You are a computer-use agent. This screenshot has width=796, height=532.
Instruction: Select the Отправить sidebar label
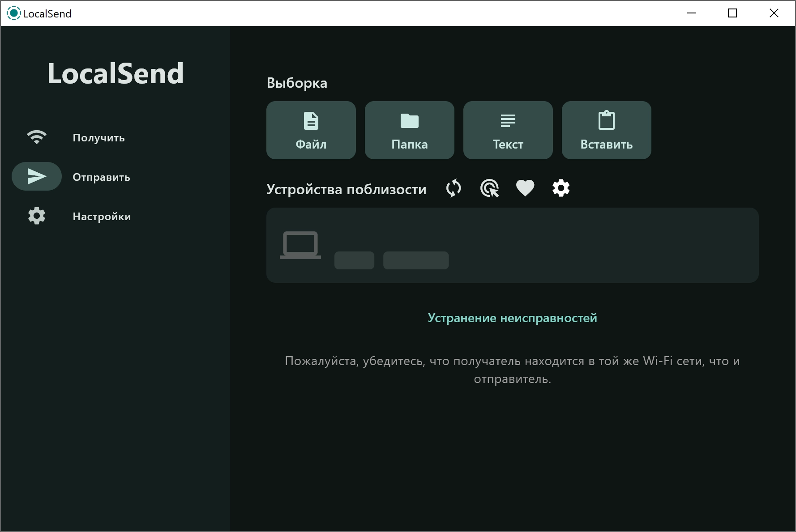pyautogui.click(x=101, y=177)
